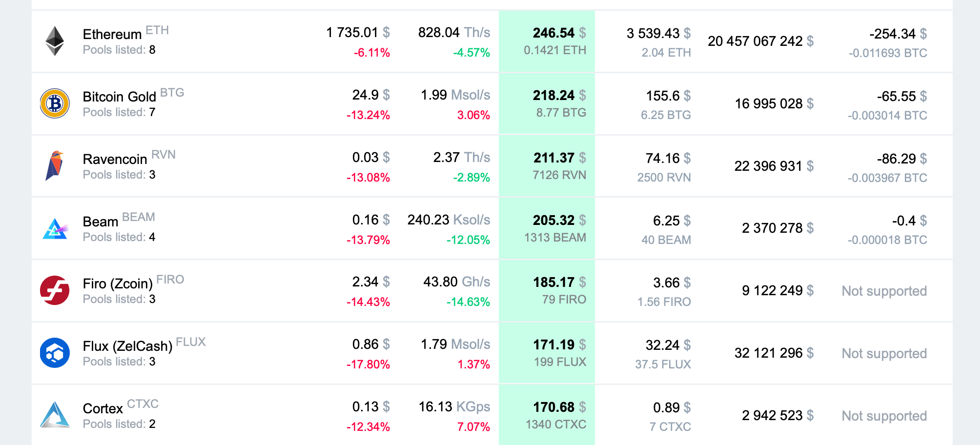
Task: Click the Flux blue cube icon
Action: coord(55,353)
